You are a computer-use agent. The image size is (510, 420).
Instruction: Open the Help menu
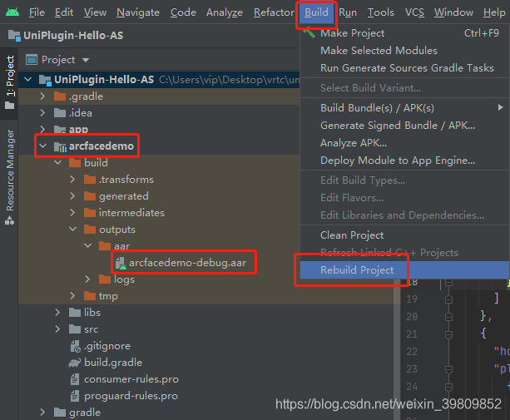tap(494, 12)
